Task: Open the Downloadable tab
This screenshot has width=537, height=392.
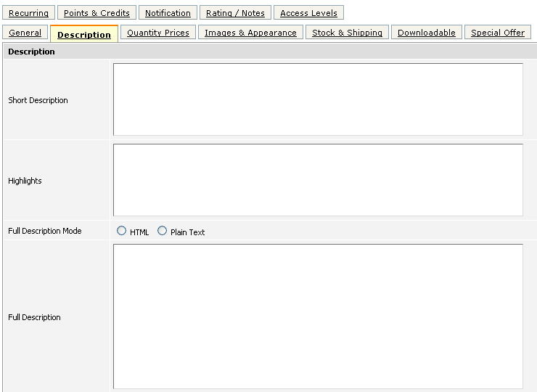Action: click(427, 32)
